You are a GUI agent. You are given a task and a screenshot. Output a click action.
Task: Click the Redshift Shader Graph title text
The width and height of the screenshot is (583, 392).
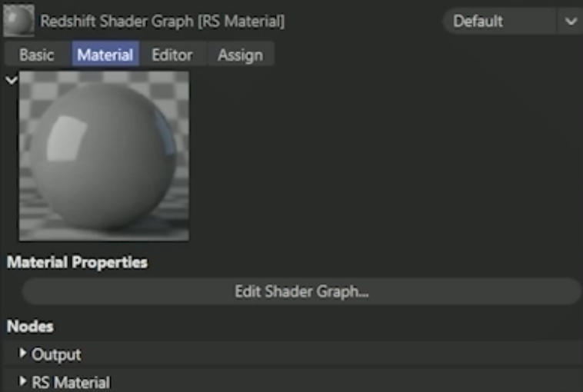(x=162, y=22)
